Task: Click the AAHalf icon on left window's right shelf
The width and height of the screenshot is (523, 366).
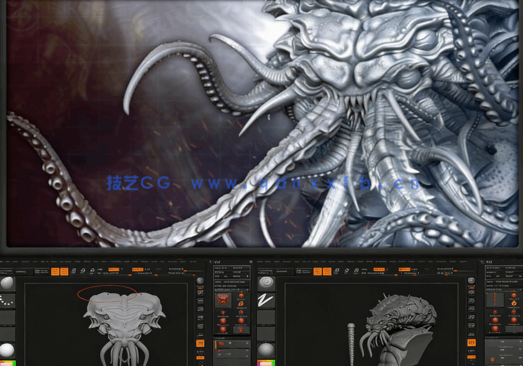Action: [x=200, y=317]
